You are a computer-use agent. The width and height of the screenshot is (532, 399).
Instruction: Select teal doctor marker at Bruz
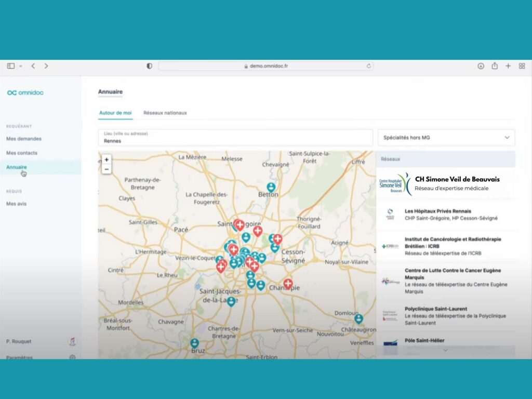(x=194, y=343)
